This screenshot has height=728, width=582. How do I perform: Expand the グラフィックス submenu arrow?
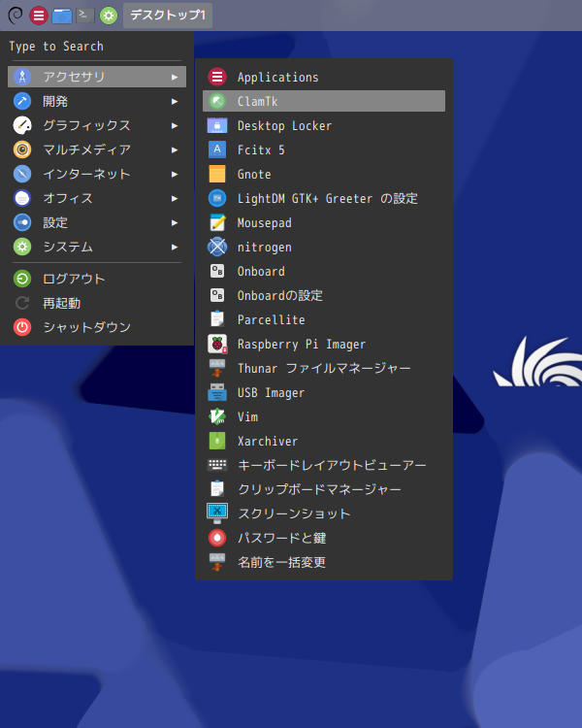pos(175,125)
